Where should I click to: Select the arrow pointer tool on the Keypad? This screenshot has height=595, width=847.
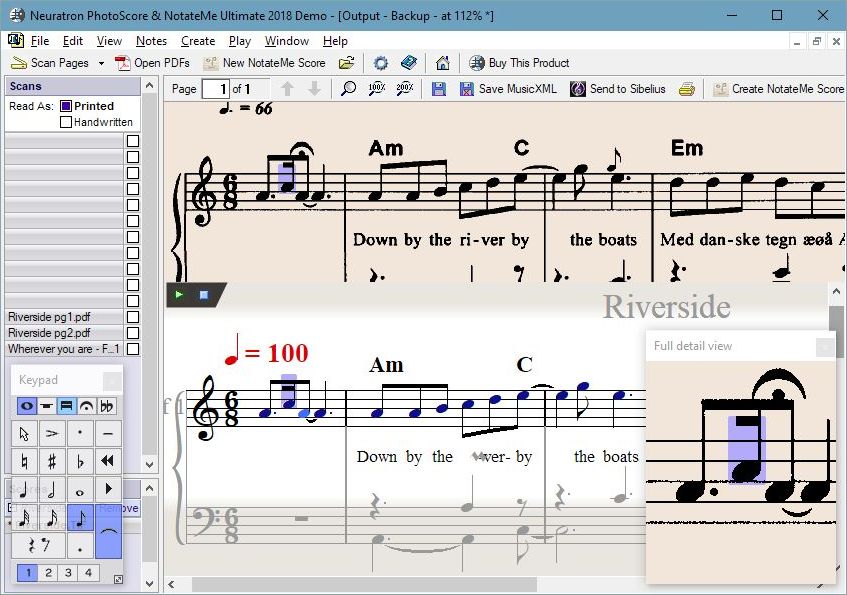[x=24, y=433]
